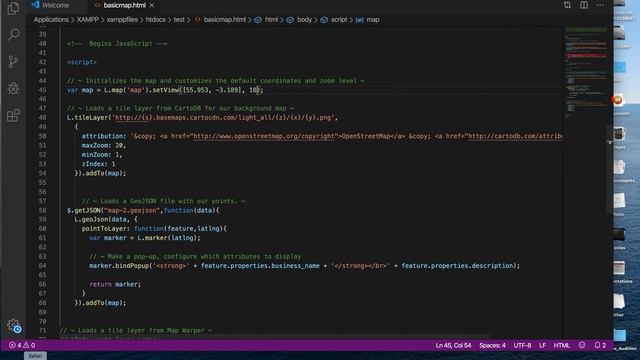Click line number 58
Viewport: 640px width, 360px height.
(x=42, y=211)
